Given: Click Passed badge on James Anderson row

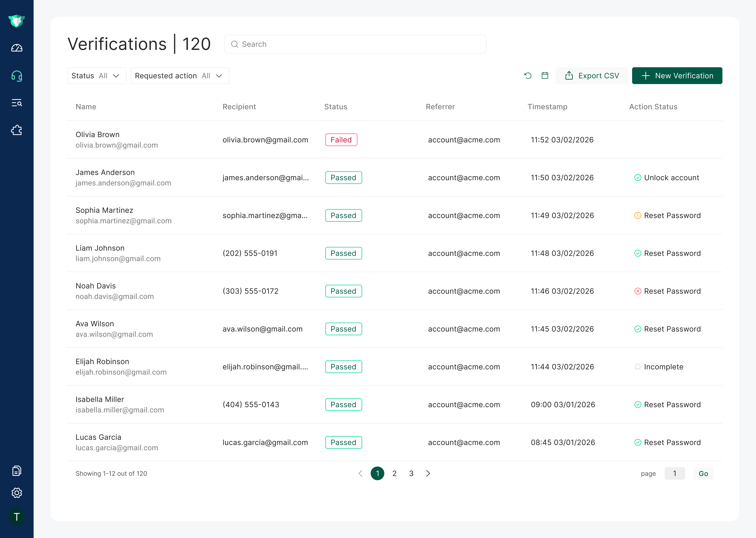Looking at the screenshot, I should click(344, 178).
